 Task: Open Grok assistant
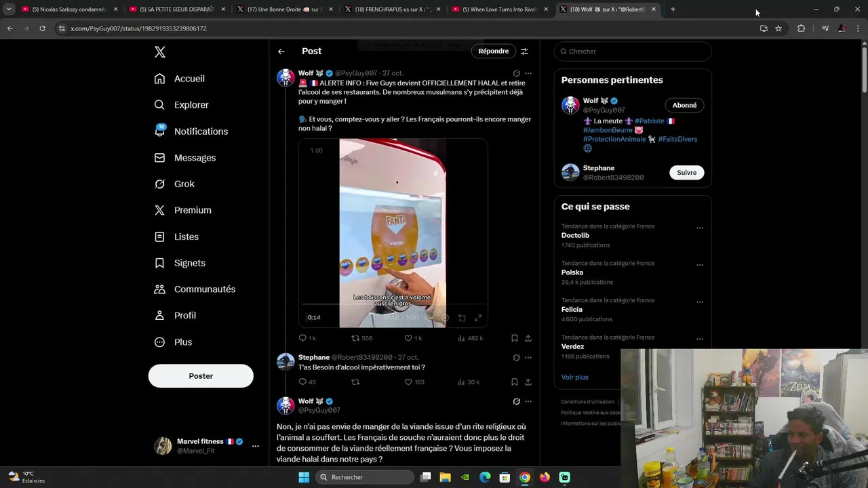click(x=174, y=184)
